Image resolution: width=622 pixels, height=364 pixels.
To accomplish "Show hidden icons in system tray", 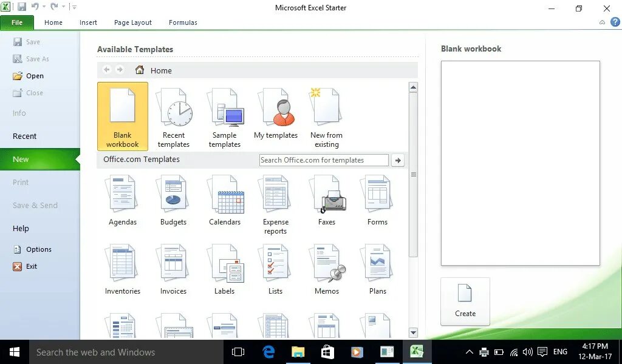I will tap(470, 352).
